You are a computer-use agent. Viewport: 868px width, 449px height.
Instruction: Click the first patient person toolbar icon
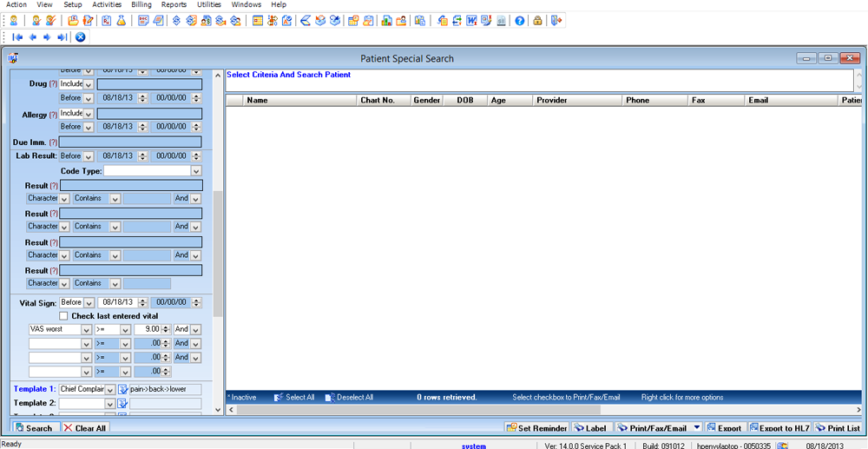(x=13, y=21)
